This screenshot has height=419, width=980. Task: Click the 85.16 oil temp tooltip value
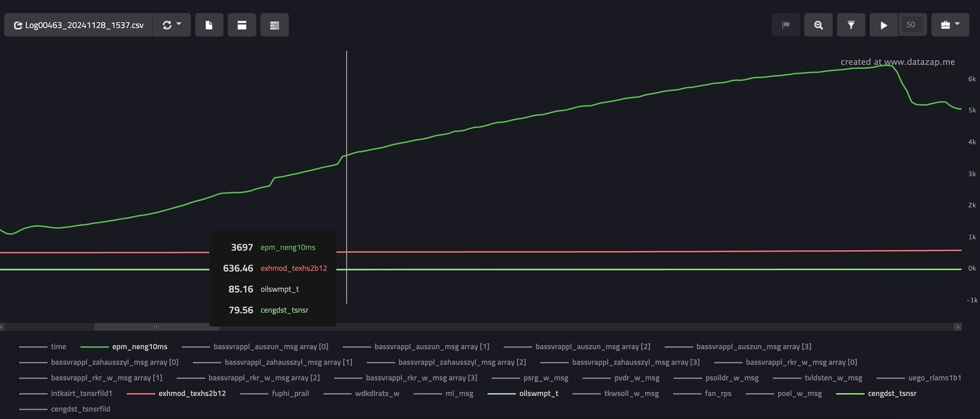241,289
